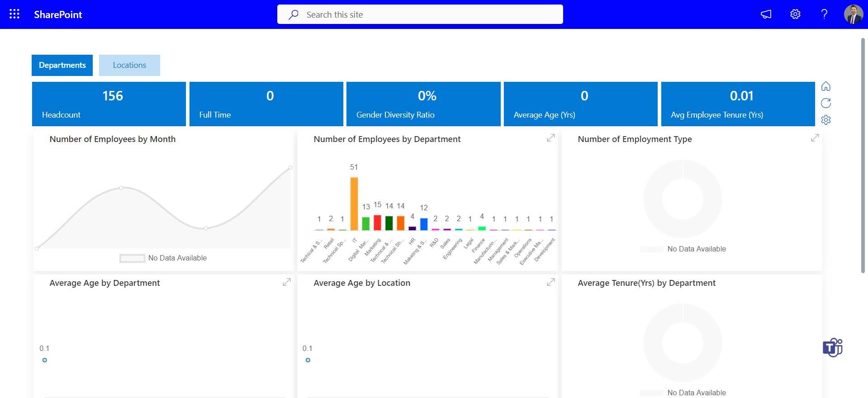Click data point in Average Age by Location
Viewport: 868px width, 398px height.
308,360
